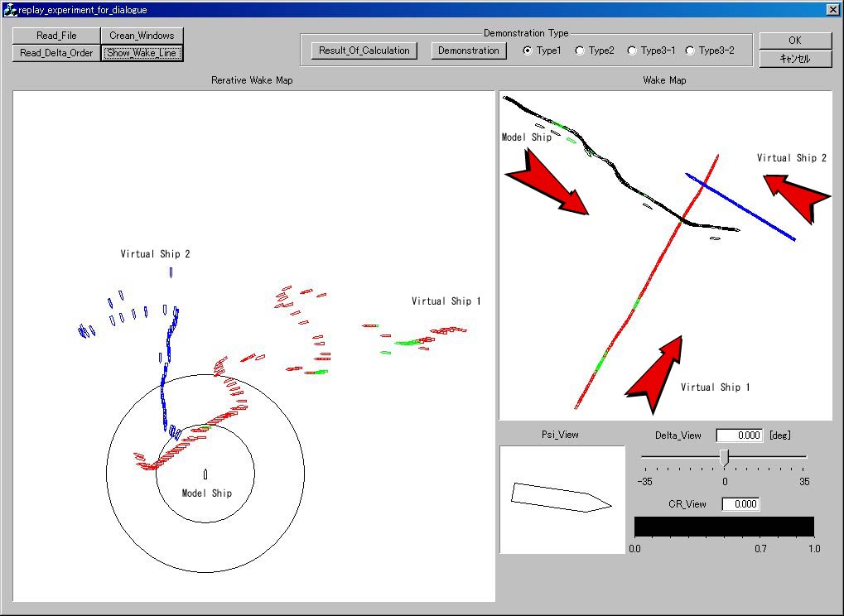This screenshot has height=616, width=844.
Task: Click the Model Ship icon inside circles
Action: [205, 474]
